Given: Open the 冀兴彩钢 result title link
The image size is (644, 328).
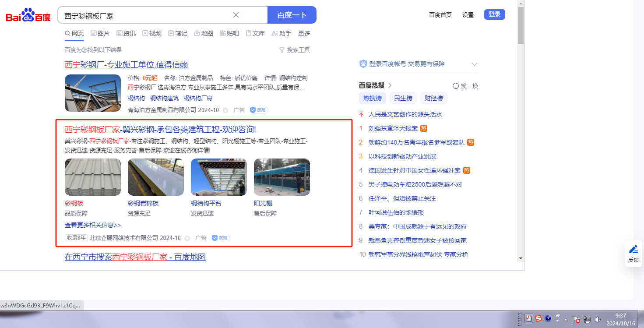Looking at the screenshot, I should click(x=160, y=130).
